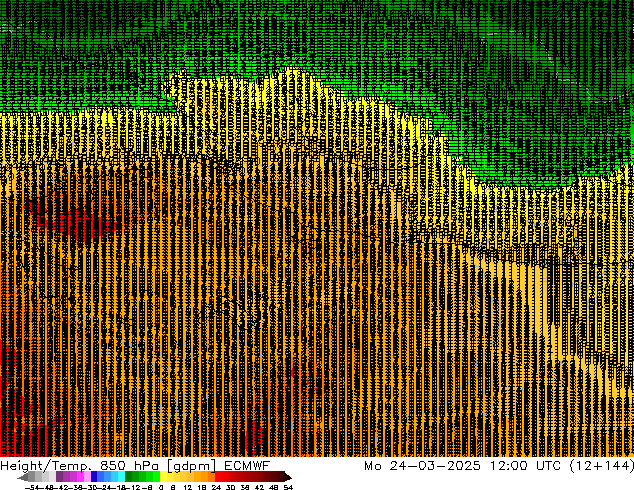Click the dark purple swatch above the -42 label
This screenshot has width=634, height=490.
click(59, 477)
